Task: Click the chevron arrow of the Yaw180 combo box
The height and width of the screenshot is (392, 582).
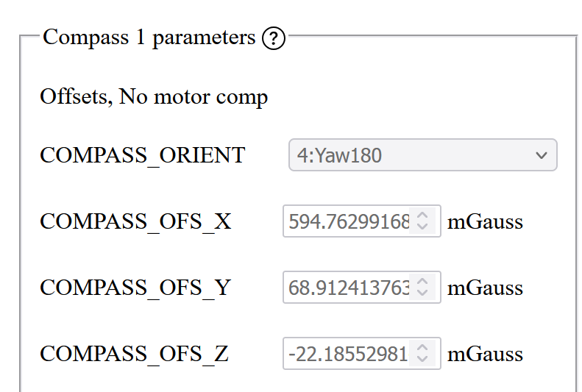Action: click(542, 155)
